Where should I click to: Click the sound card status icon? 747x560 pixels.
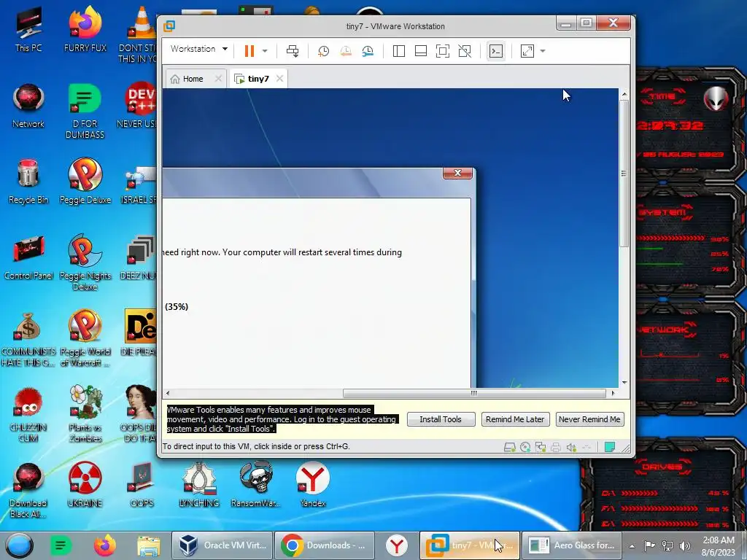(x=571, y=447)
